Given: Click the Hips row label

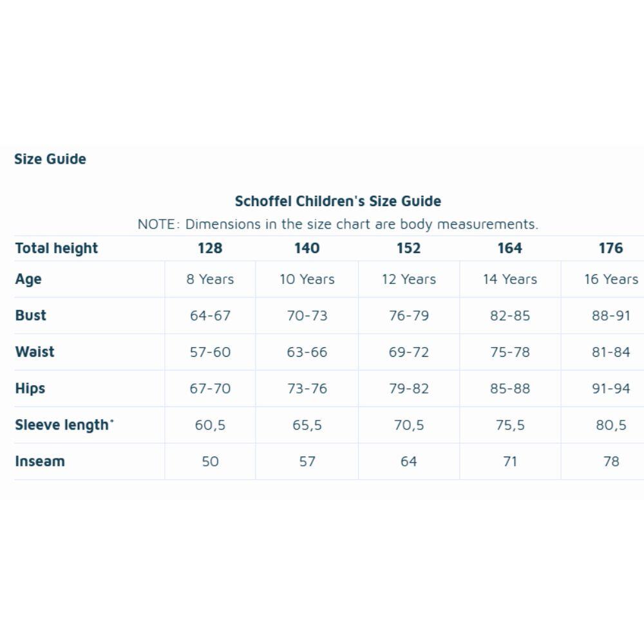Looking at the screenshot, I should pyautogui.click(x=30, y=388).
